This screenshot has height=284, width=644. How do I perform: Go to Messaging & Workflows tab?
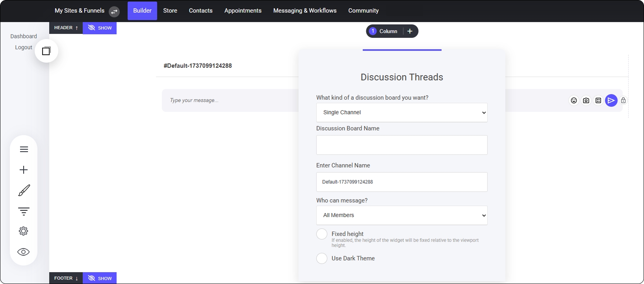305,11
